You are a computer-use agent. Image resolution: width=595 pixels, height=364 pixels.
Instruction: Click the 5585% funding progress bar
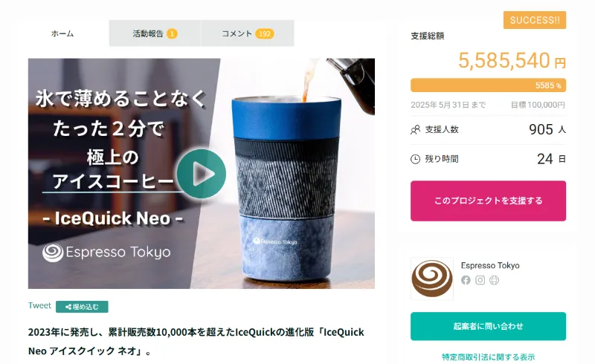[488, 85]
